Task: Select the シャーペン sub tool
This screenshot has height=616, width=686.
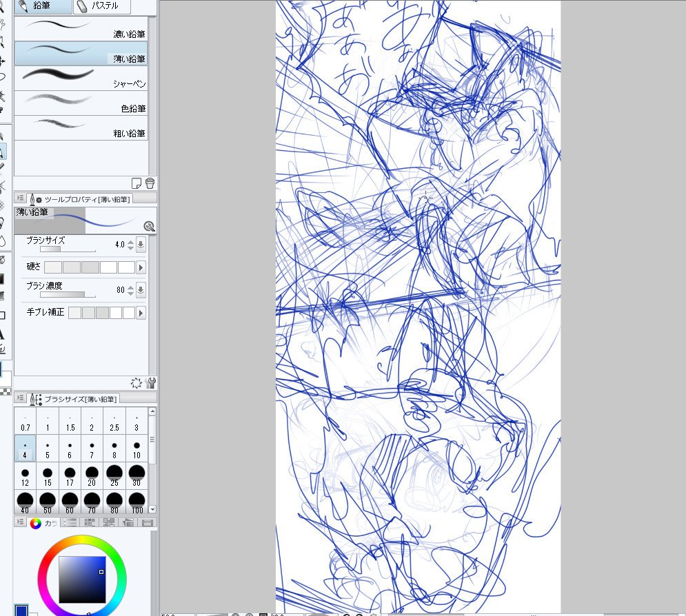Action: (81, 79)
